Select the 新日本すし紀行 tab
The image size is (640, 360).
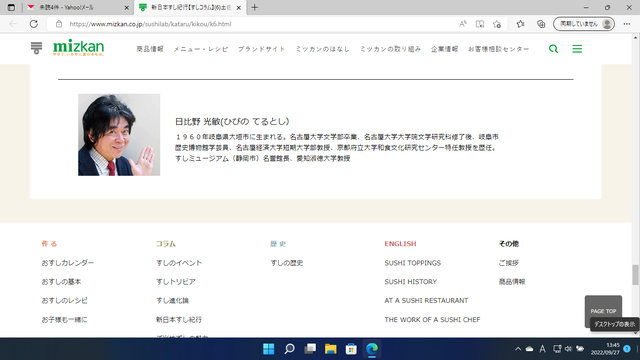pyautogui.click(x=190, y=7)
